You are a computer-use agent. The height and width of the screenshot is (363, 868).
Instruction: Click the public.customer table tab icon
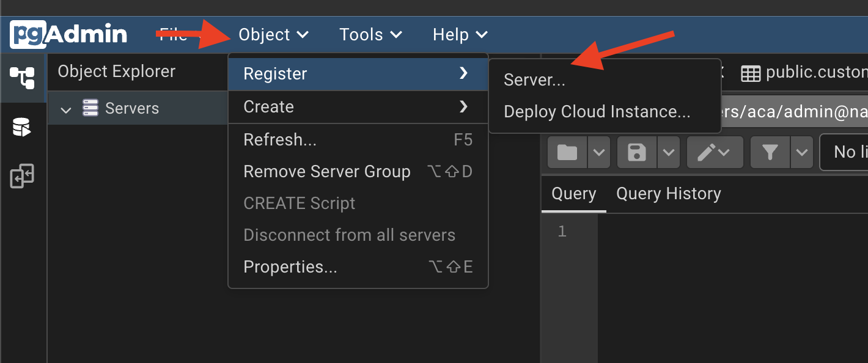tap(750, 73)
